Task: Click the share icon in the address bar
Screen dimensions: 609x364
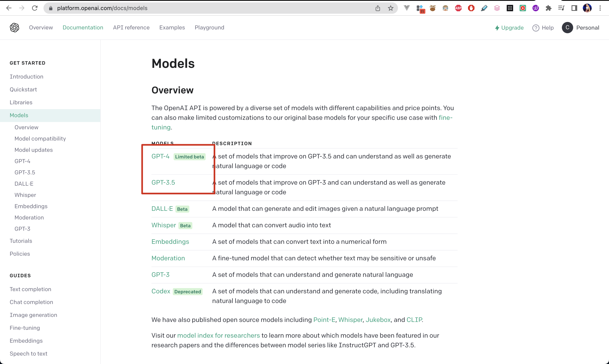Action: click(x=378, y=8)
